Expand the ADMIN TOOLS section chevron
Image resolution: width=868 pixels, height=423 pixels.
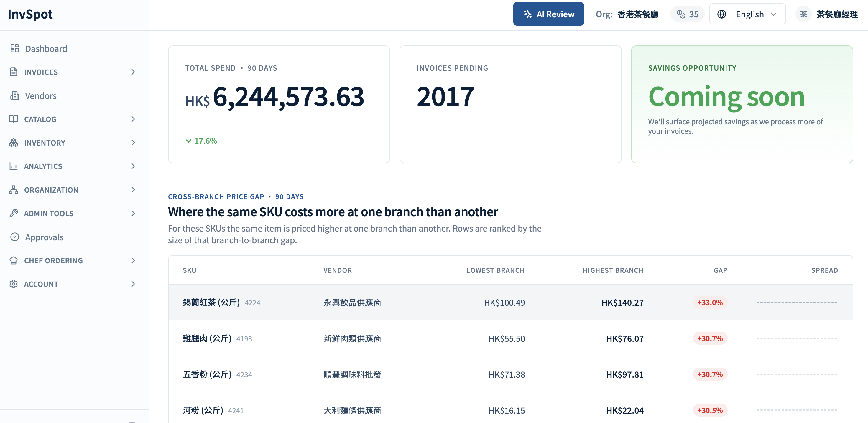[x=133, y=213]
